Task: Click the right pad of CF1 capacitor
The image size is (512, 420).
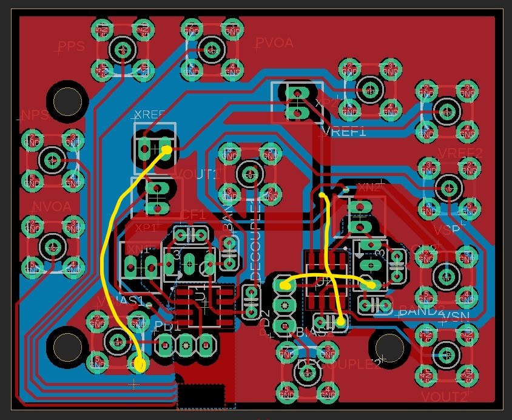Action: click(x=200, y=234)
